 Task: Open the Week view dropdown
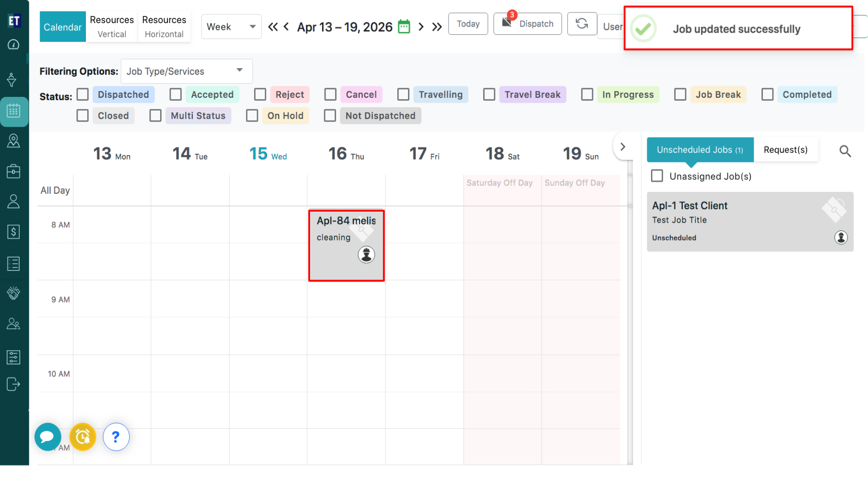[231, 27]
